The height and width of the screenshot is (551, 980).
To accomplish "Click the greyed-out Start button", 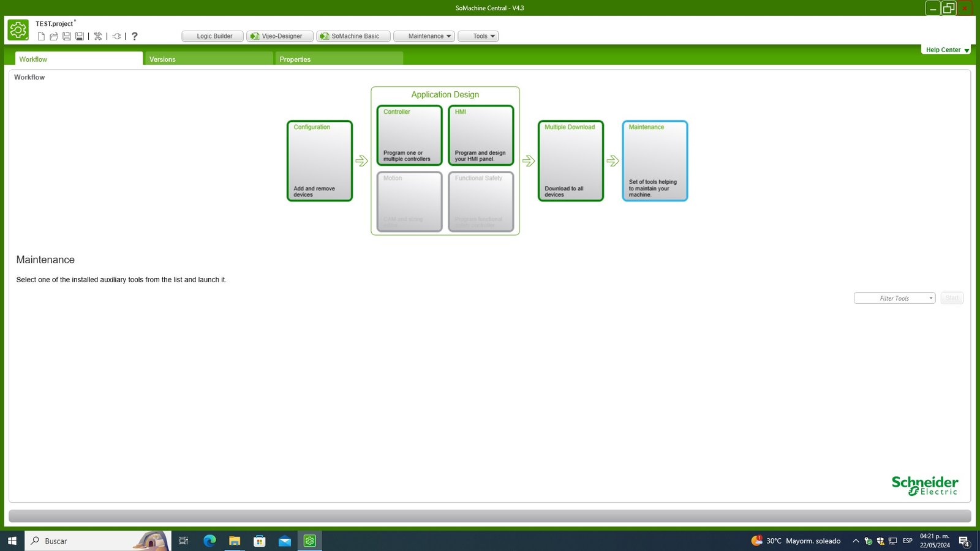I will pos(952,298).
